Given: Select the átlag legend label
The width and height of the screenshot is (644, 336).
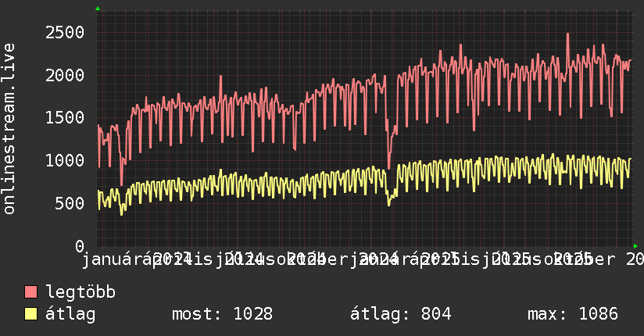Looking at the screenshot, I should tap(70, 315).
